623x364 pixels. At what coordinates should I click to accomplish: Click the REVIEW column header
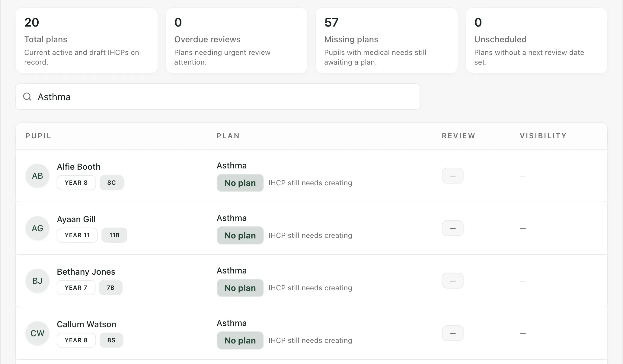pyautogui.click(x=458, y=136)
